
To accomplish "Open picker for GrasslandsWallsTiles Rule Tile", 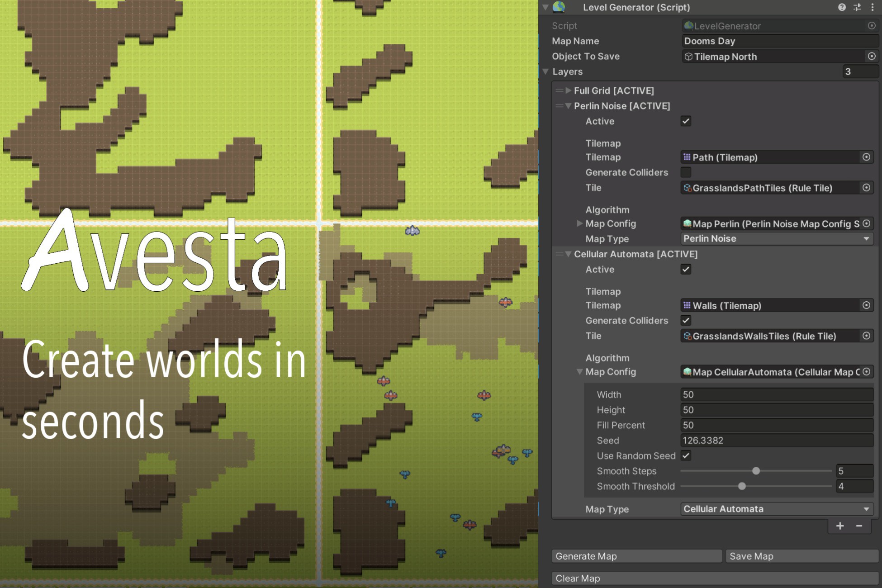I will point(866,336).
